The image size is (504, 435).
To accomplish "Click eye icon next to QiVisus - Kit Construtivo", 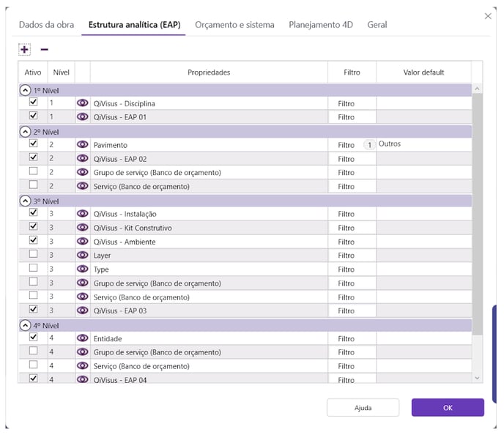I will pos(82,228).
